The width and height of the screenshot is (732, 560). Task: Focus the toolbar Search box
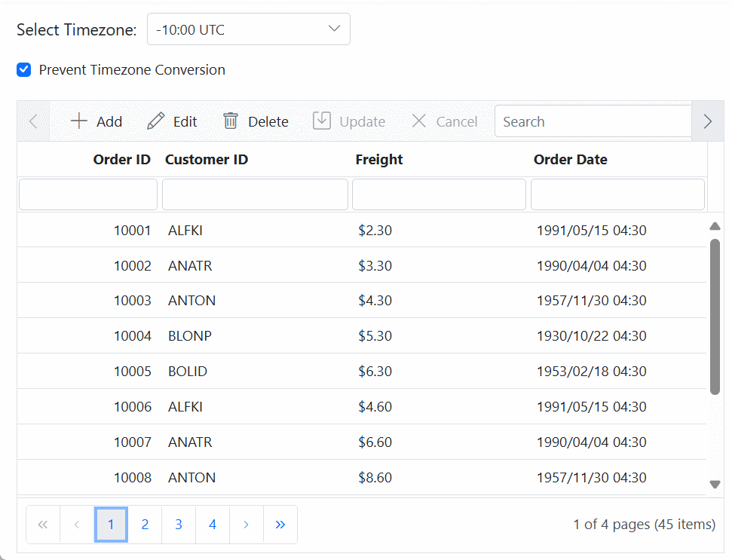(593, 121)
